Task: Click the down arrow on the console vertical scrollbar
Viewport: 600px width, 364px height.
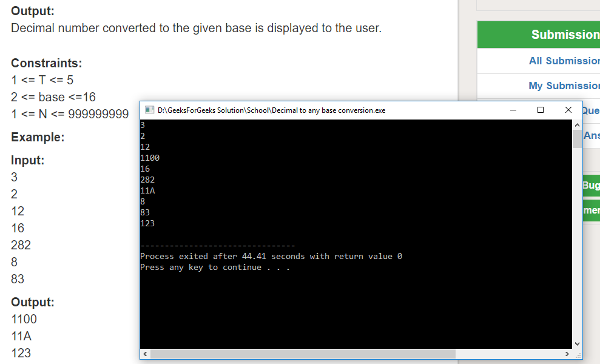Action: 577,342
